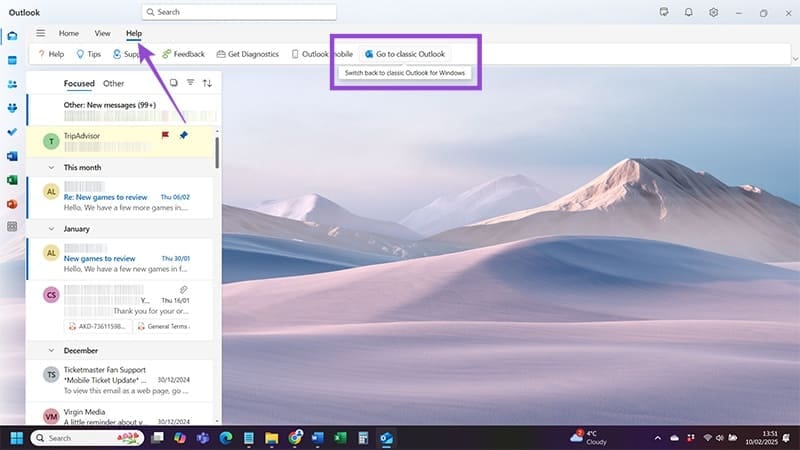Open the My Day icon in title bar
800x450 pixels.
pyautogui.click(x=664, y=12)
